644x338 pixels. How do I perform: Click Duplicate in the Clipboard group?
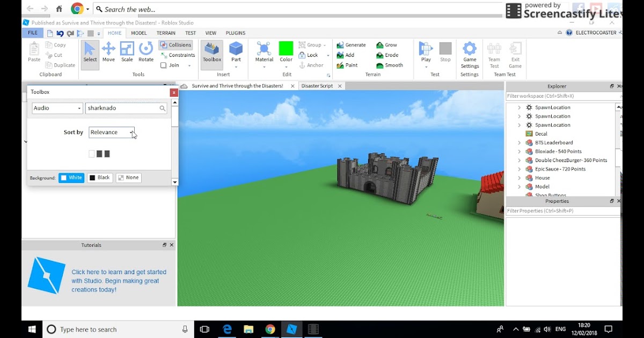(61, 65)
